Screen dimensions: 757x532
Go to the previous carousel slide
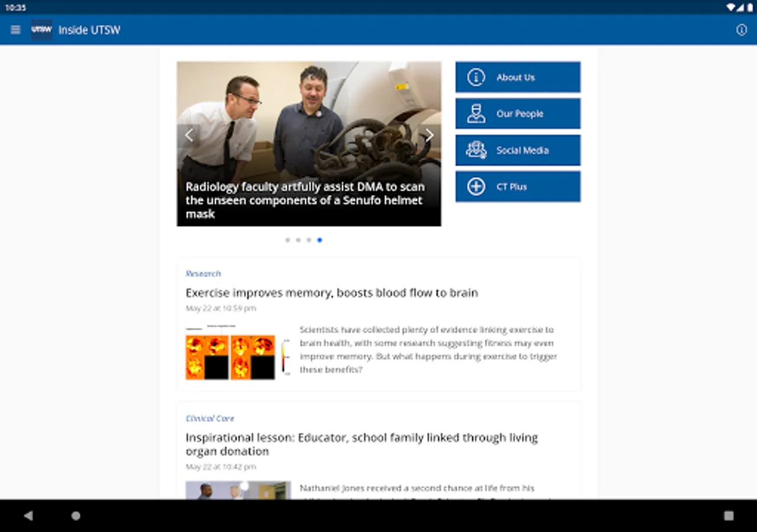(x=189, y=135)
